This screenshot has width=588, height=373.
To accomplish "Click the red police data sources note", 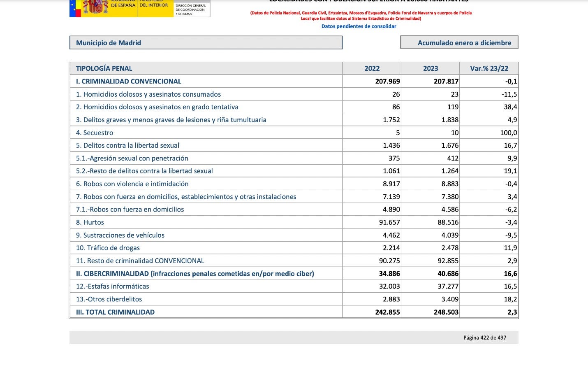I will point(361,16).
